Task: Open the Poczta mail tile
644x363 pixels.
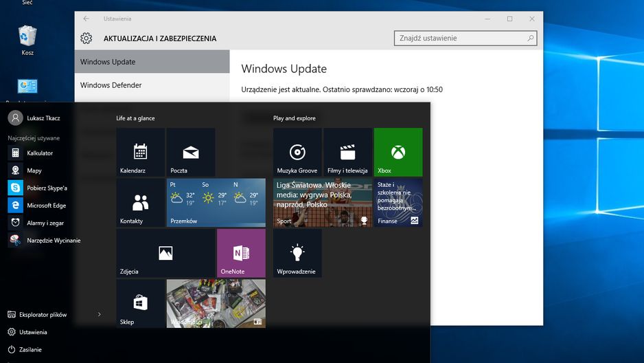Action: tap(191, 152)
